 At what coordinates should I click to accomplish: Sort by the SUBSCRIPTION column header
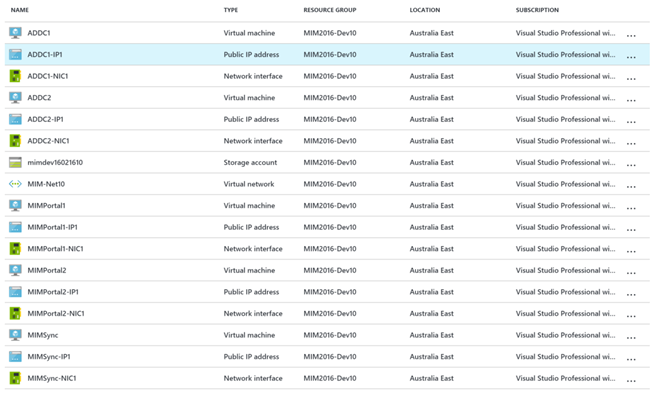click(x=537, y=10)
